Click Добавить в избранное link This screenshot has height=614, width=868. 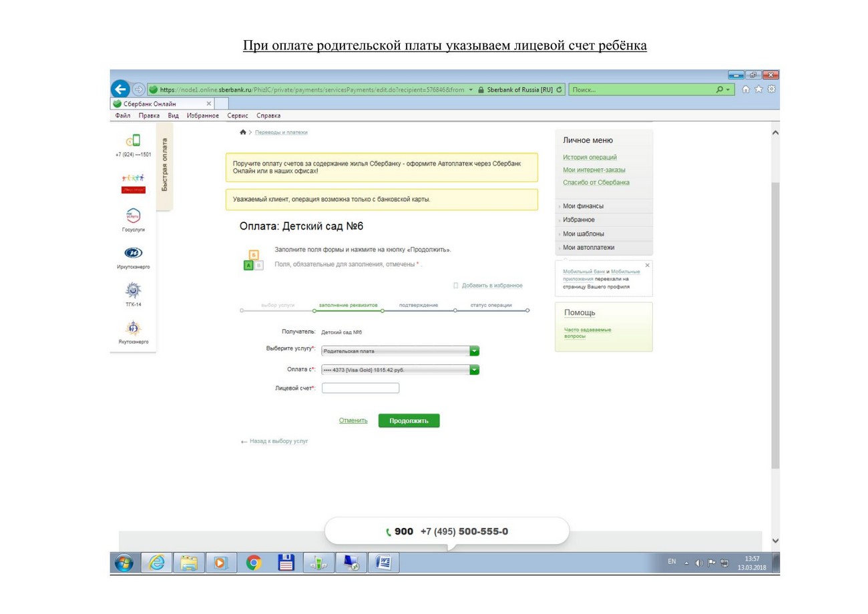coord(492,285)
